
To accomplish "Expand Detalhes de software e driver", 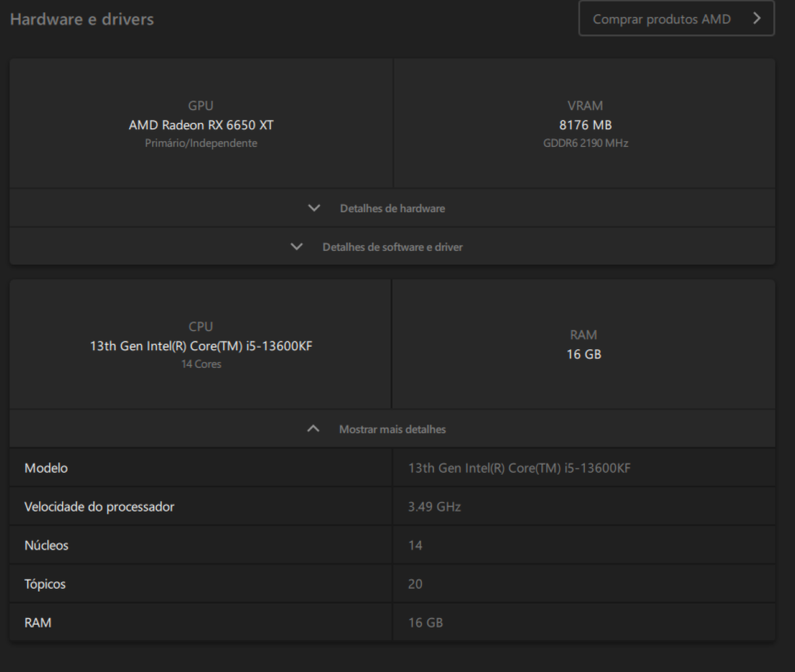I will pos(392,247).
